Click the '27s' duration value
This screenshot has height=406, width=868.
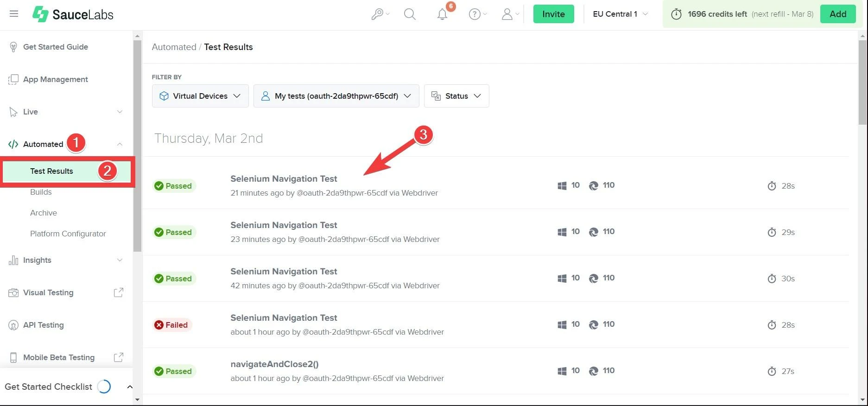[788, 371]
